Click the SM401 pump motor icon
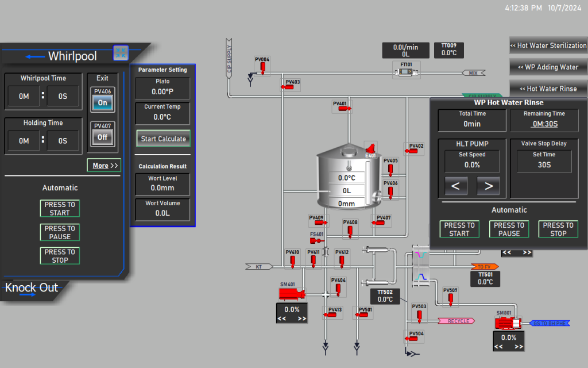 (x=292, y=294)
